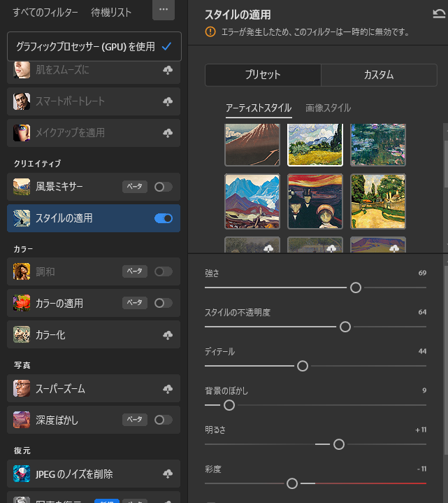Click the 復元 section heading
Image resolution: width=448 pixels, height=503 pixels.
tap(22, 451)
